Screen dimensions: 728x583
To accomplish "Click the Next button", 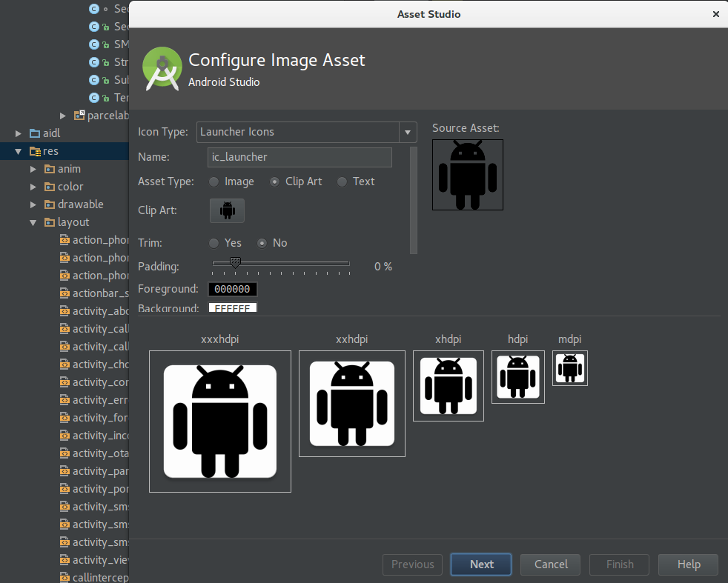I will [x=481, y=564].
